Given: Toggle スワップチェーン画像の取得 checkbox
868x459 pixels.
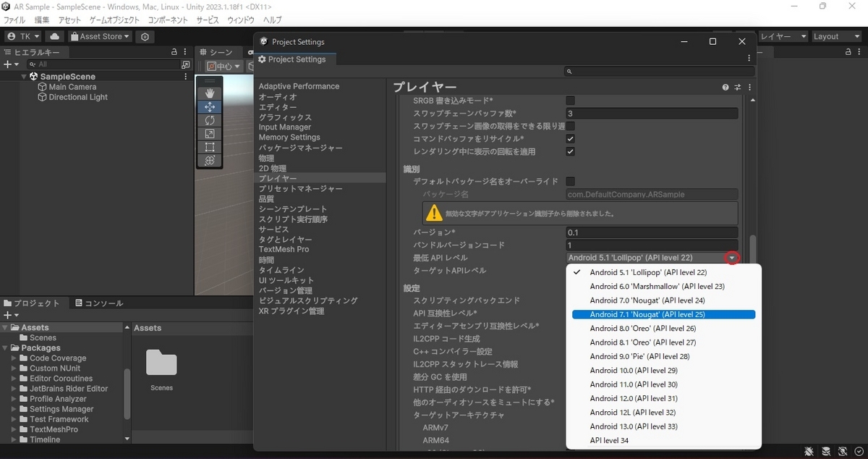Looking at the screenshot, I should (x=570, y=126).
